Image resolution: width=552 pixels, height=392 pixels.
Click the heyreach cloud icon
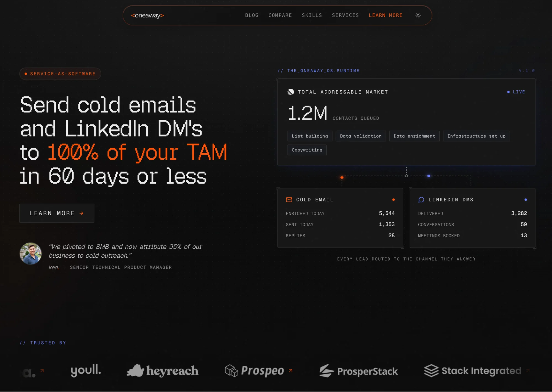click(x=135, y=371)
